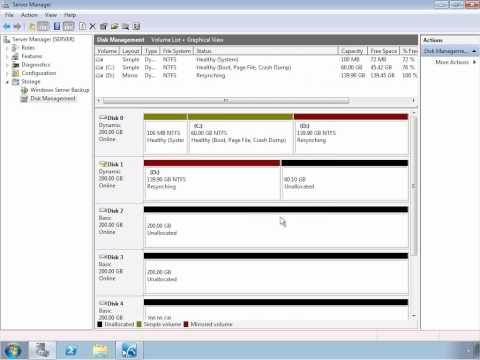Toggle the Show/Hide Console Tree icon

[x=43, y=26]
